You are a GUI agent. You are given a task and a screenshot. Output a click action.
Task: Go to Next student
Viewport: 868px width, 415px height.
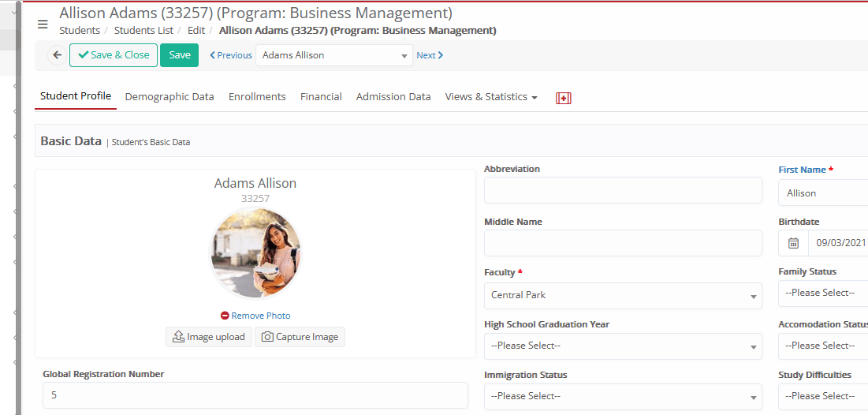click(430, 55)
